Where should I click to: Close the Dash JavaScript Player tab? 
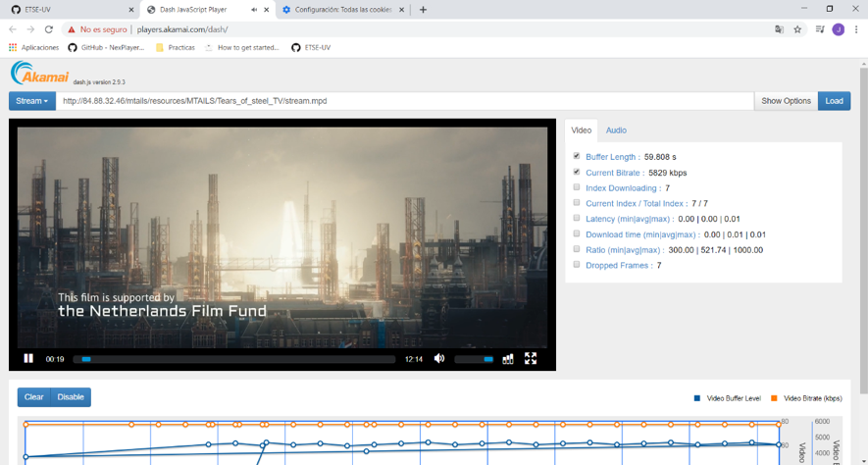point(267,10)
